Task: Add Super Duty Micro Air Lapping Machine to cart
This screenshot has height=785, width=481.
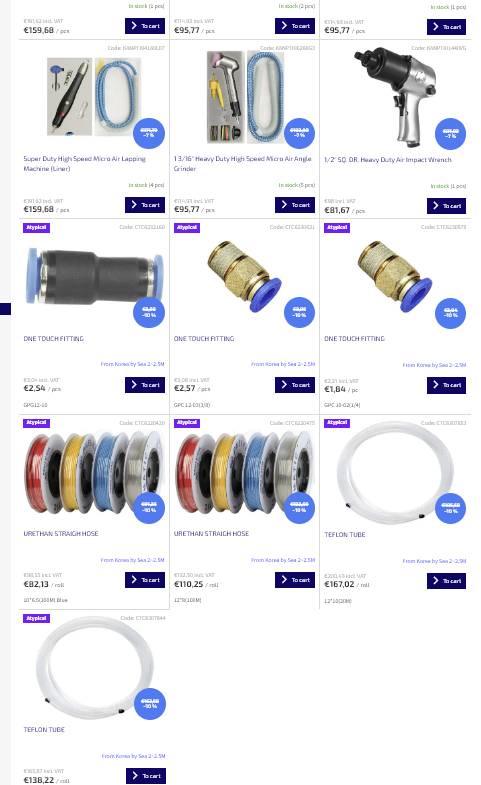Action: (x=145, y=205)
